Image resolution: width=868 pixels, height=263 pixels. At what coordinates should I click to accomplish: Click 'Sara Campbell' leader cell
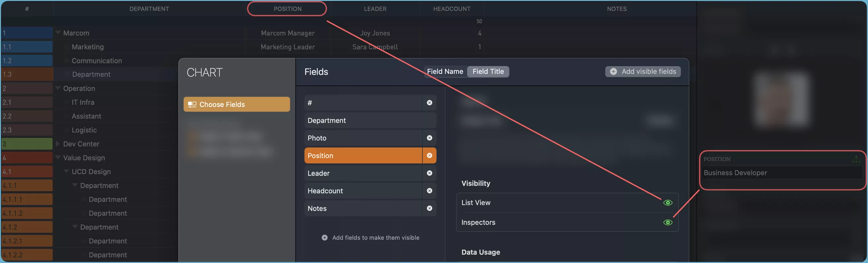[375, 47]
